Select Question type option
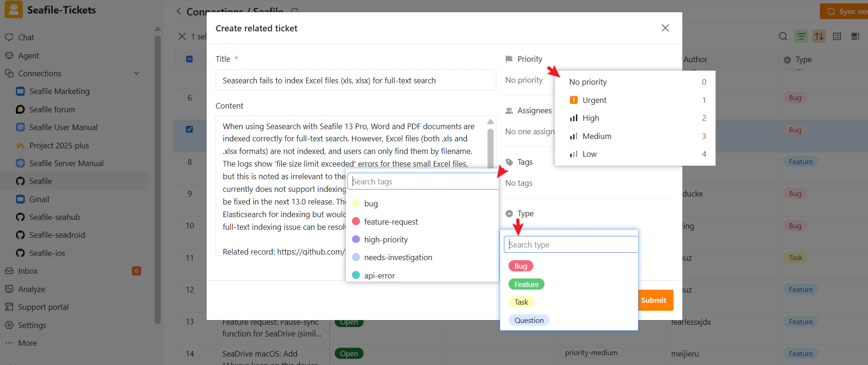Viewport: 868px width, 365px height. pos(529,321)
